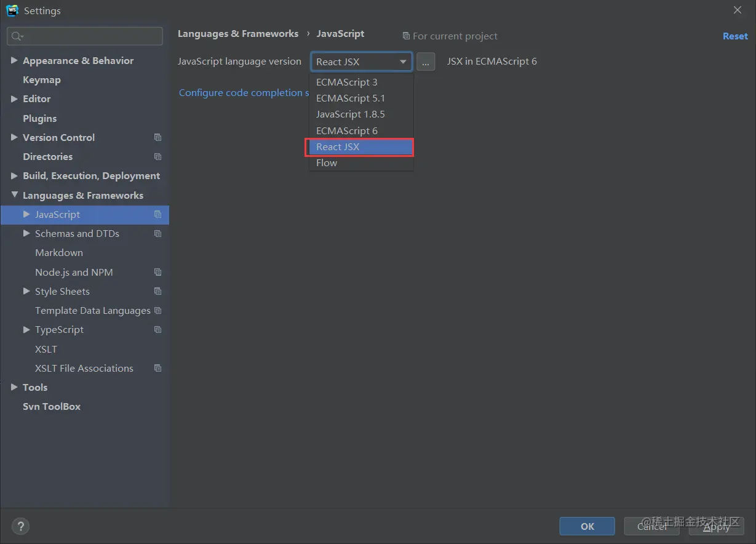The width and height of the screenshot is (756, 544).
Task: Click the Apply button
Action: pyautogui.click(x=717, y=526)
